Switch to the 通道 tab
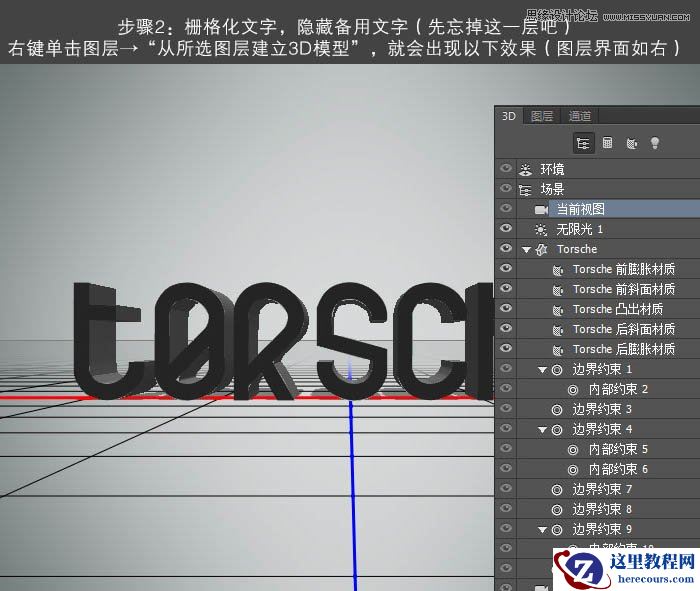This screenshot has height=591, width=700. pyautogui.click(x=579, y=116)
